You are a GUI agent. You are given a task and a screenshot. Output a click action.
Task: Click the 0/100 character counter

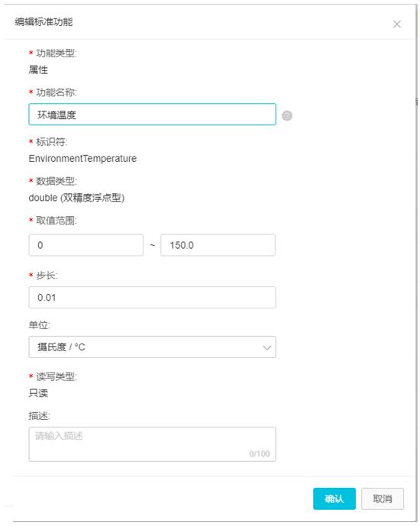[260, 454]
